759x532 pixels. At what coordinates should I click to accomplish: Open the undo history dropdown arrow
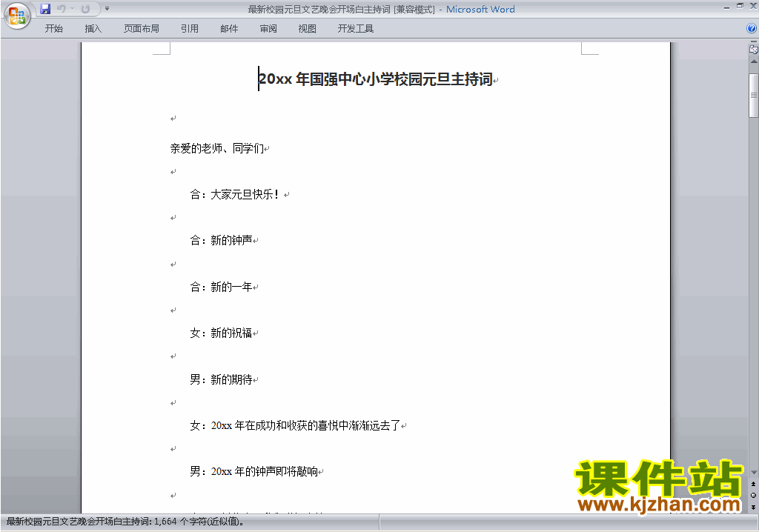[x=72, y=9]
